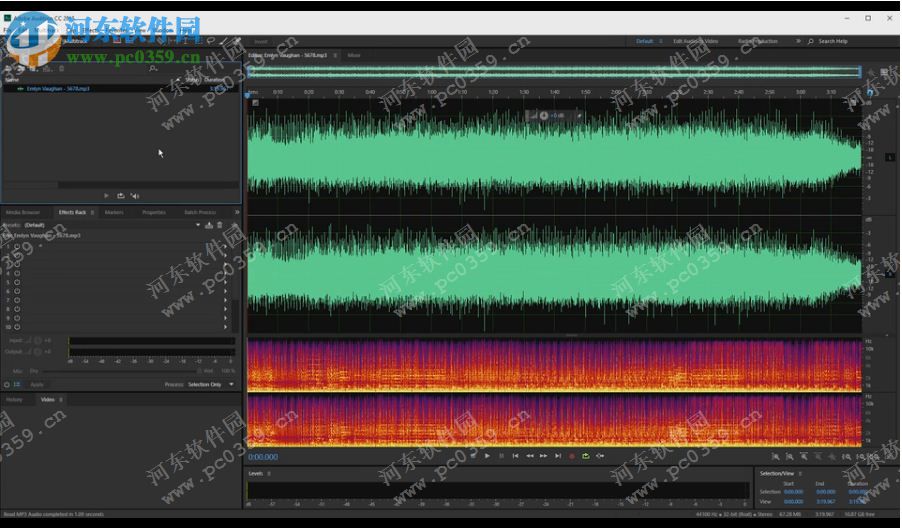Play the selected file in Files panel

(106, 196)
